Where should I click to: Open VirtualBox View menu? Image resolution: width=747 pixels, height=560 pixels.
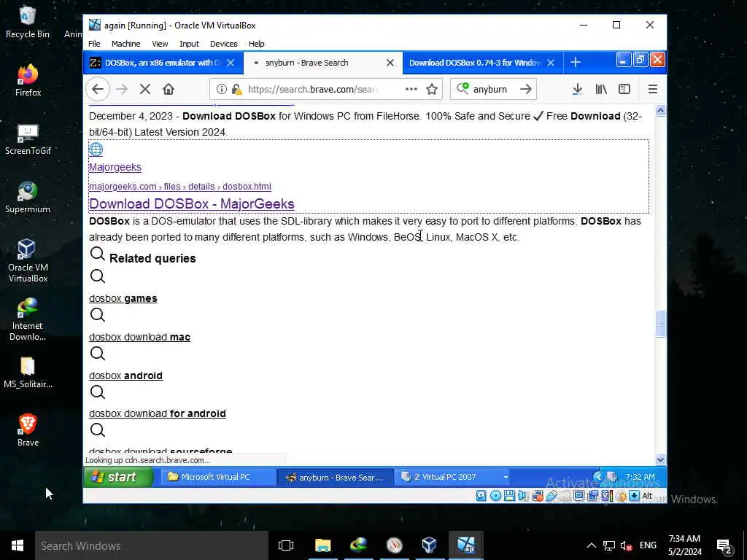[160, 44]
